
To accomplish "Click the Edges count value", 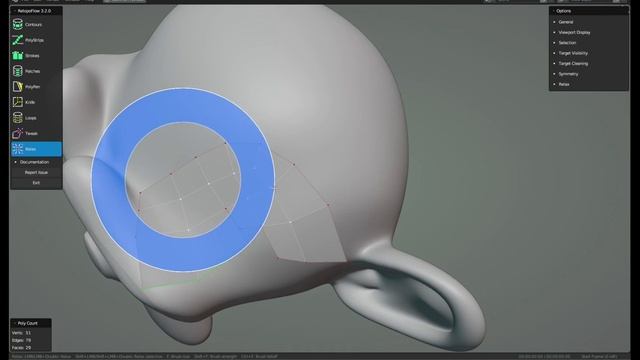I will (x=28, y=340).
